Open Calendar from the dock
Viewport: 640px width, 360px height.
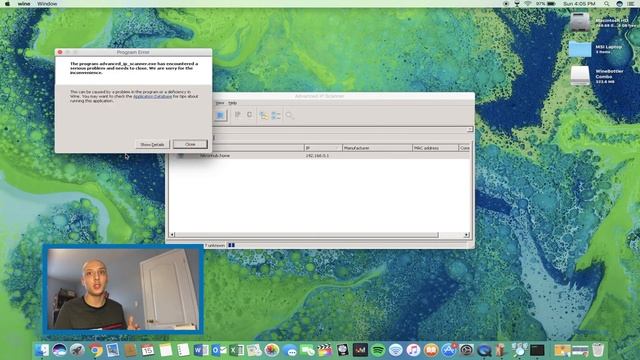coord(148,350)
